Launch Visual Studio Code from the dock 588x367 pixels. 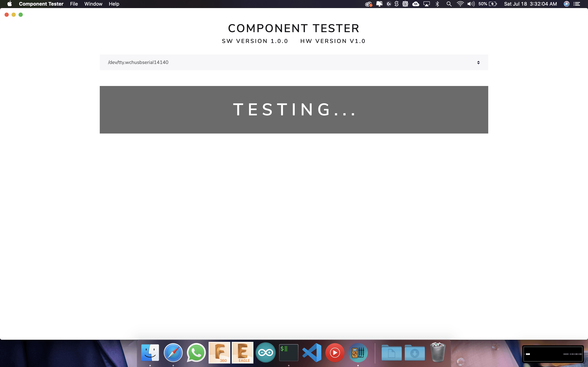point(312,352)
